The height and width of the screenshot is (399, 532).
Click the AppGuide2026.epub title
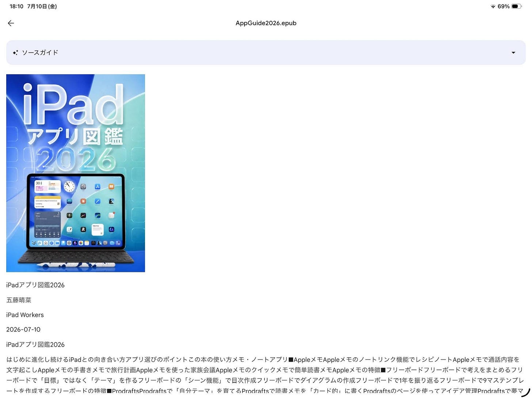pos(266,23)
